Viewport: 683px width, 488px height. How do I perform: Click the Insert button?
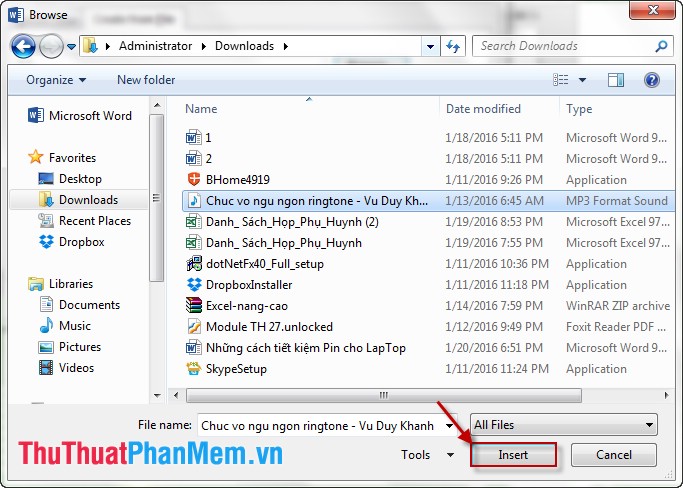pos(513,455)
